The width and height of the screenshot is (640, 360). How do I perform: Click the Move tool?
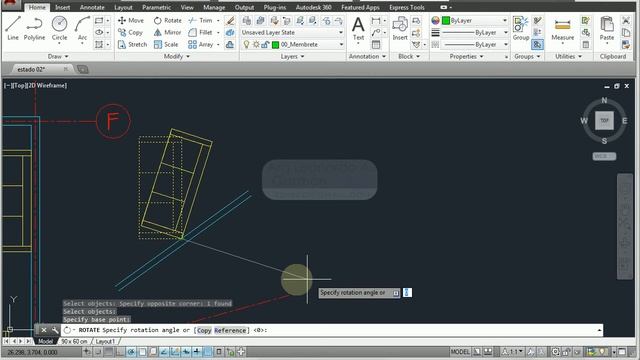131,20
